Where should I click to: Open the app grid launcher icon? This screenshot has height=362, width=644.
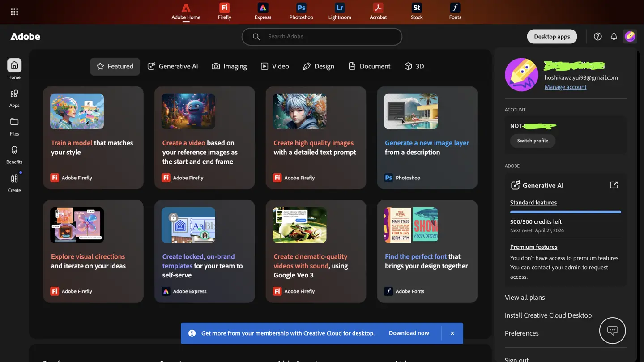pyautogui.click(x=14, y=12)
